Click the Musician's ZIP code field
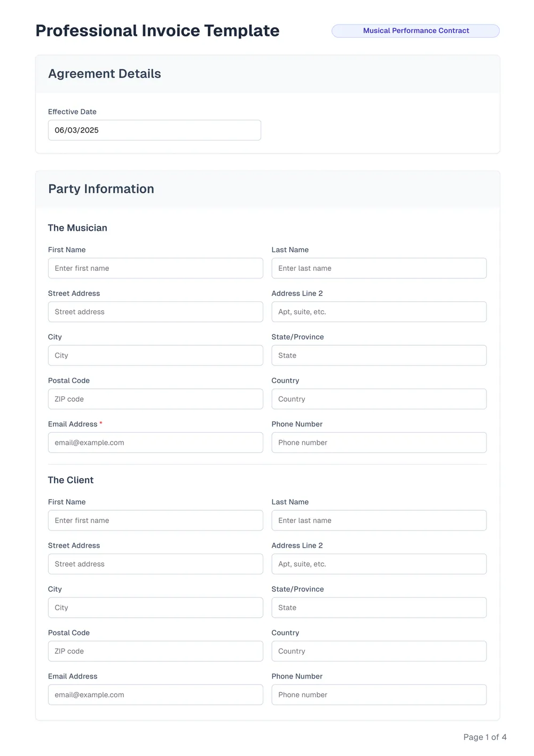Screen dimensions: 534x756 155,399
